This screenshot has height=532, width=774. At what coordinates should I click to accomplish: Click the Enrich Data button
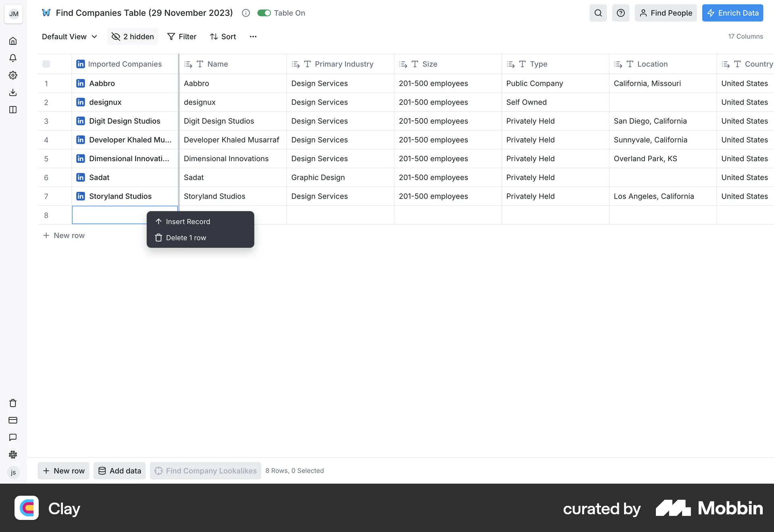(x=732, y=13)
